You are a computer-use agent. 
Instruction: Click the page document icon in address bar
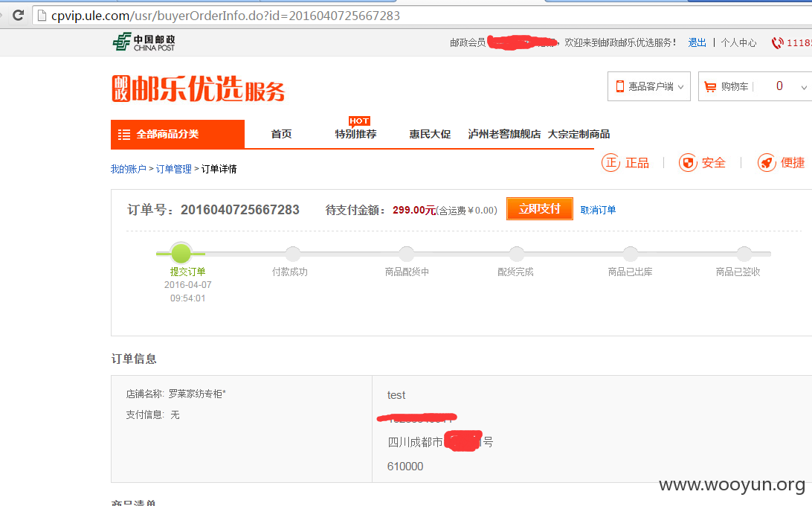click(42, 16)
